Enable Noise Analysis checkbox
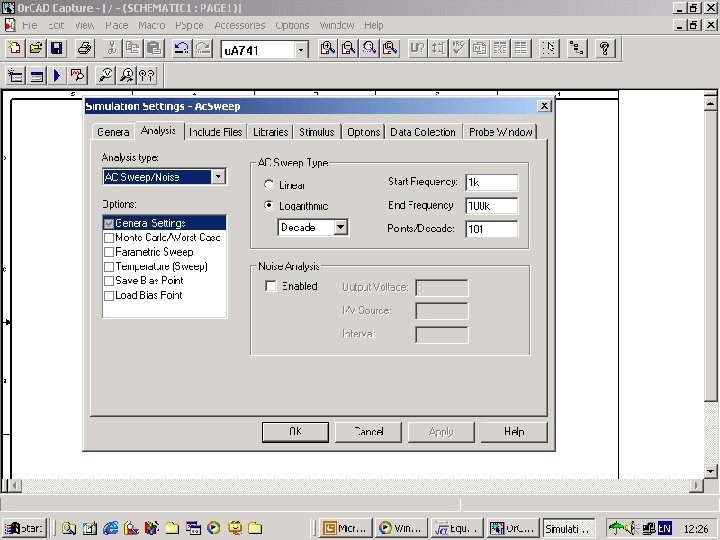This screenshot has width=720, height=540. click(x=271, y=286)
